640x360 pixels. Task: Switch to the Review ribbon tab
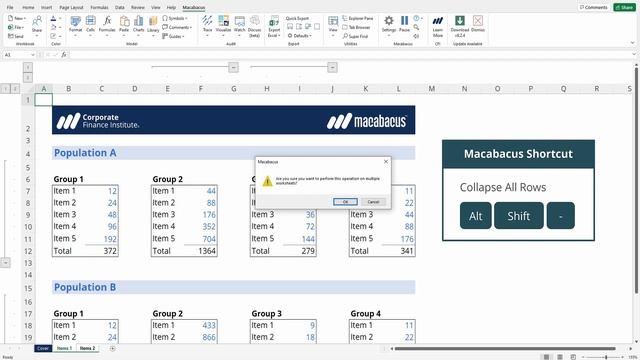138,7
